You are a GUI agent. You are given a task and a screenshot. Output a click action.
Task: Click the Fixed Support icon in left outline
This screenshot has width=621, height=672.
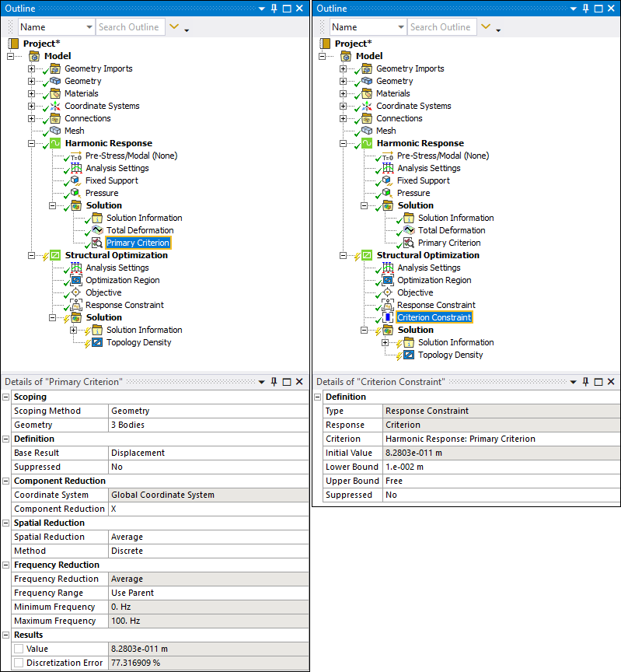(76, 180)
